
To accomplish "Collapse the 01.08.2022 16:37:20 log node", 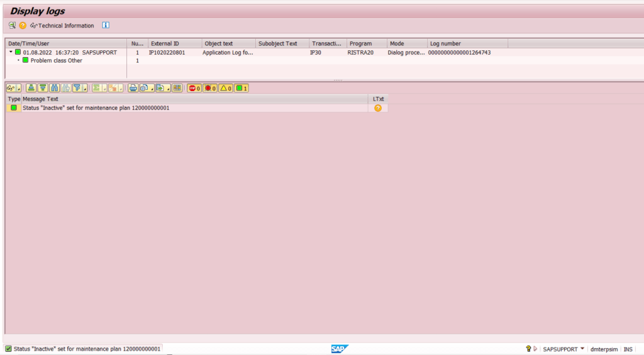I will click(11, 52).
